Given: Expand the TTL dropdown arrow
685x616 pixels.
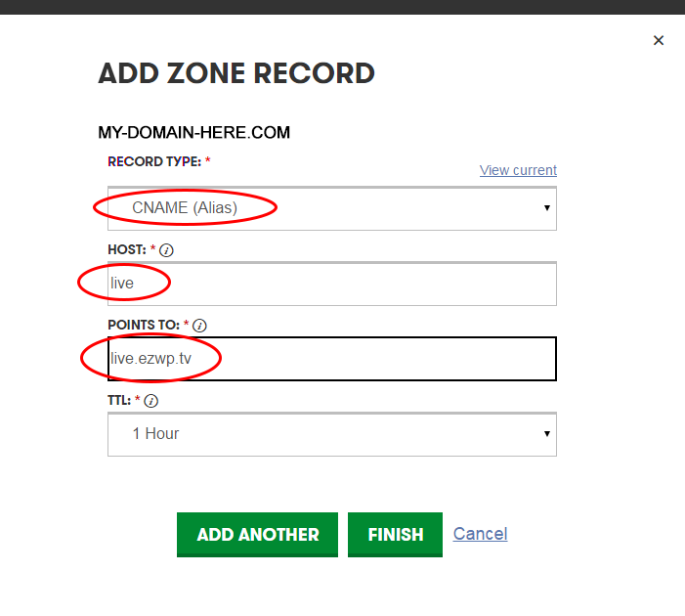Looking at the screenshot, I should tap(546, 434).
